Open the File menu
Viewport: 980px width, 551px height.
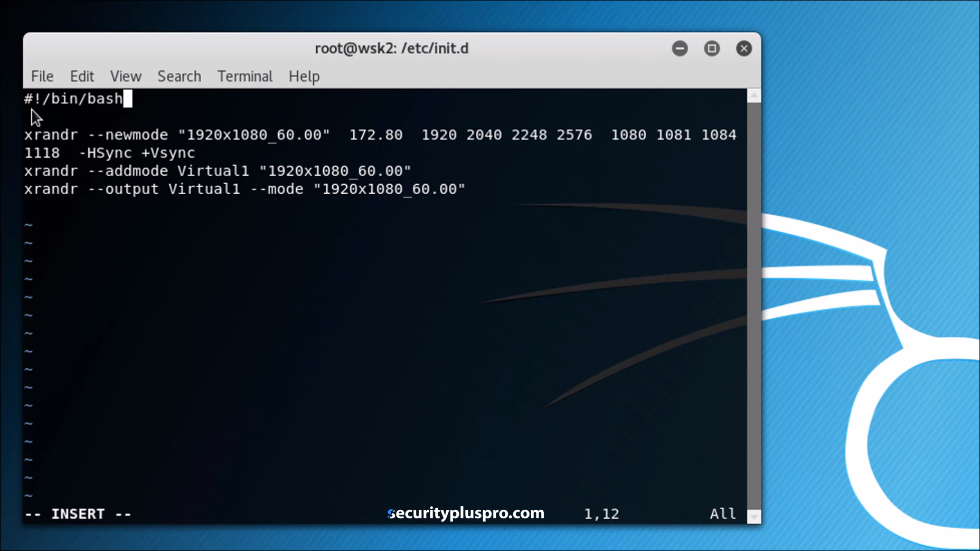click(42, 77)
